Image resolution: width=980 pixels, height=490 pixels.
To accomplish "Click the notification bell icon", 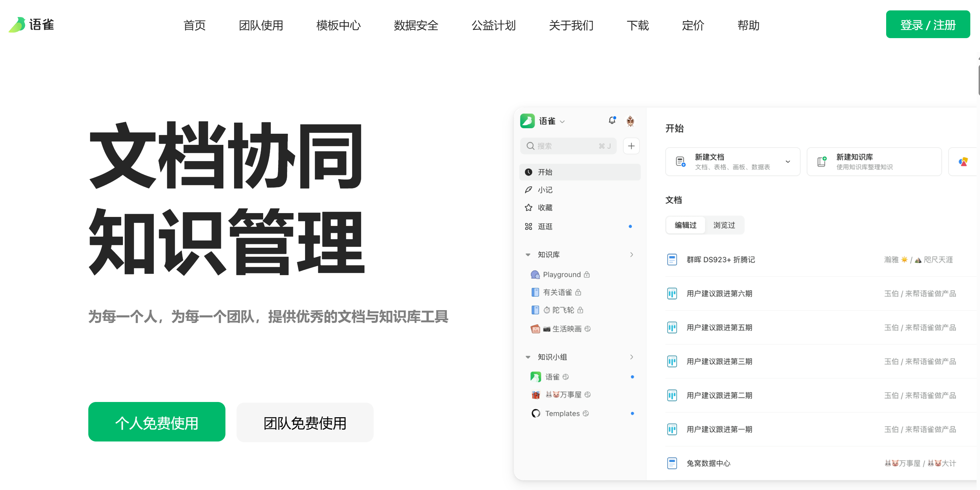I will (x=612, y=120).
